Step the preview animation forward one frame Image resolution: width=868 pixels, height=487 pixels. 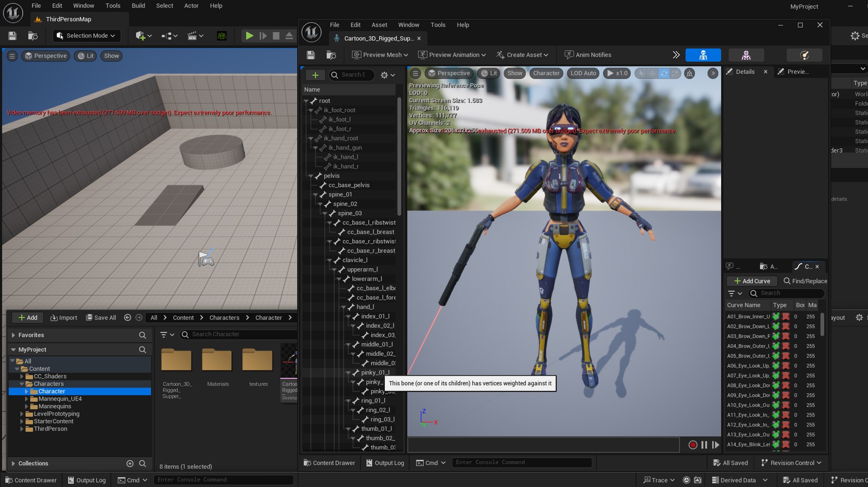click(x=715, y=445)
